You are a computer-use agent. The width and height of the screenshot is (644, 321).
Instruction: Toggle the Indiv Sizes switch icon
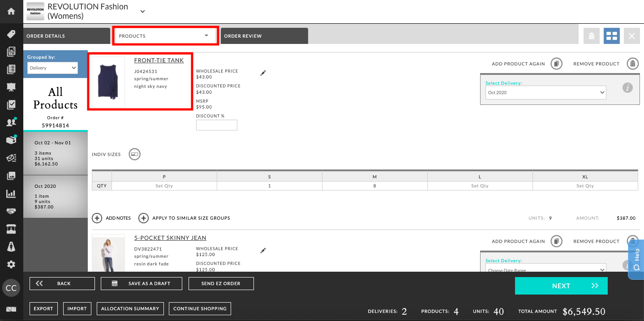pyautogui.click(x=134, y=154)
